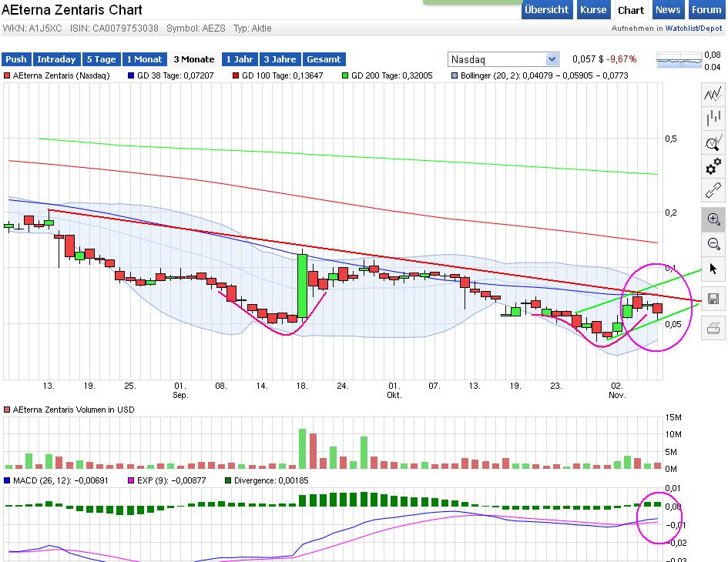The image size is (728, 562).
Task: Open the Forum tab
Action: [706, 10]
